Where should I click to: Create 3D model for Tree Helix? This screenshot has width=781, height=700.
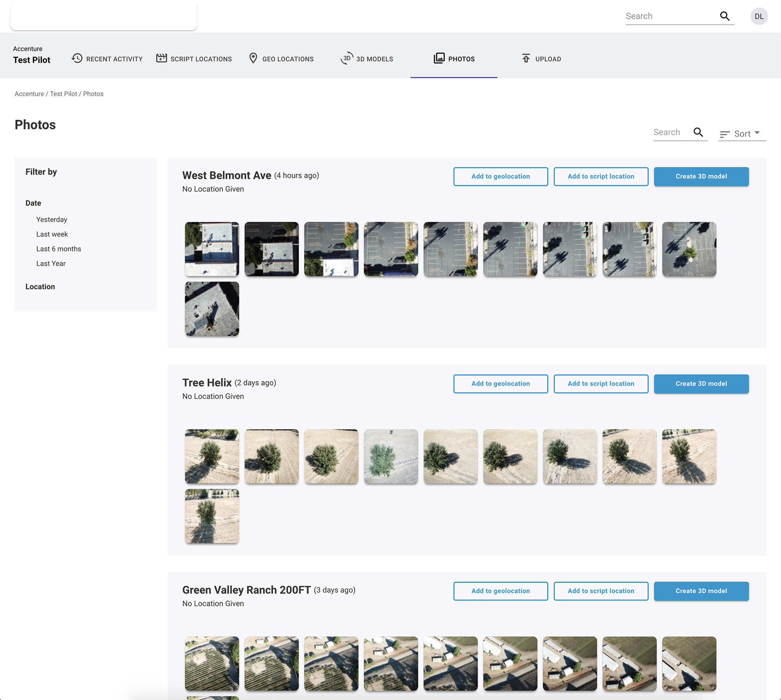(701, 383)
